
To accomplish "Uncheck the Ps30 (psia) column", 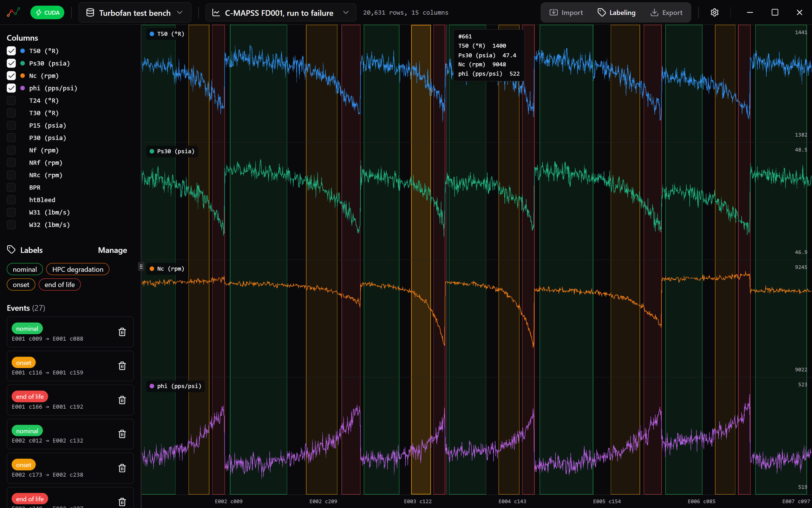I will [11, 63].
